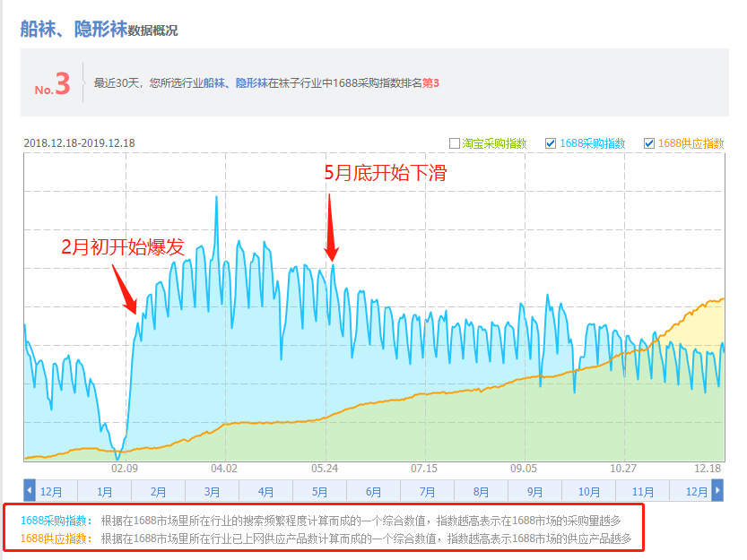Click the right arrow on the month timeline
Screen dimensions: 747x560
pyautogui.click(x=717, y=491)
